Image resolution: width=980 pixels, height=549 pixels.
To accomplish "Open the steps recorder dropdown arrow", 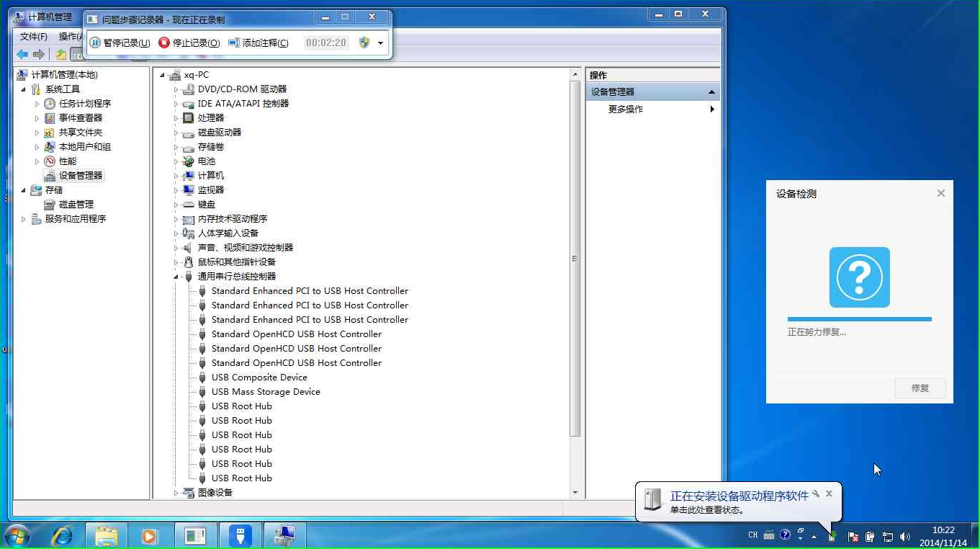I will pyautogui.click(x=380, y=43).
